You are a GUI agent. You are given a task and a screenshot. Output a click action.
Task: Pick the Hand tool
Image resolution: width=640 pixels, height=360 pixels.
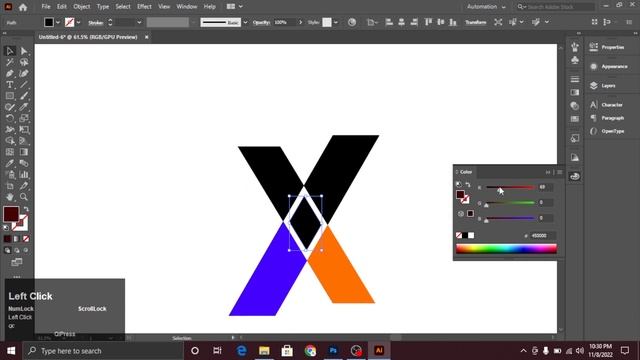[10, 197]
